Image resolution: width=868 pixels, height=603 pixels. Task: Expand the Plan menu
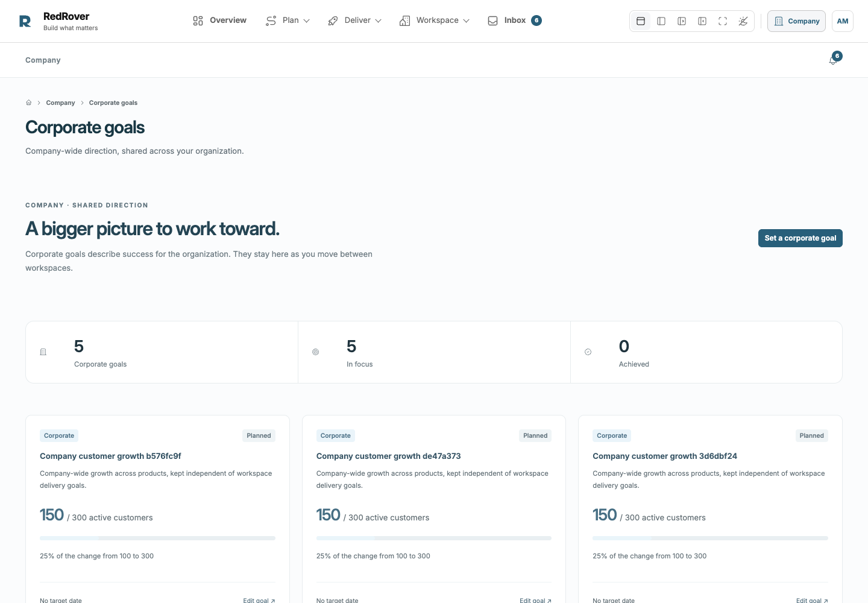288,21
